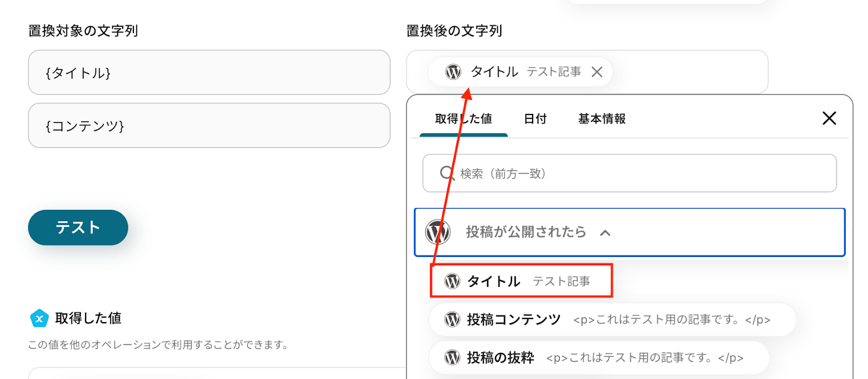Remove the タイトル chip with its X icon
Image resolution: width=868 pixels, height=379 pixels.
597,72
